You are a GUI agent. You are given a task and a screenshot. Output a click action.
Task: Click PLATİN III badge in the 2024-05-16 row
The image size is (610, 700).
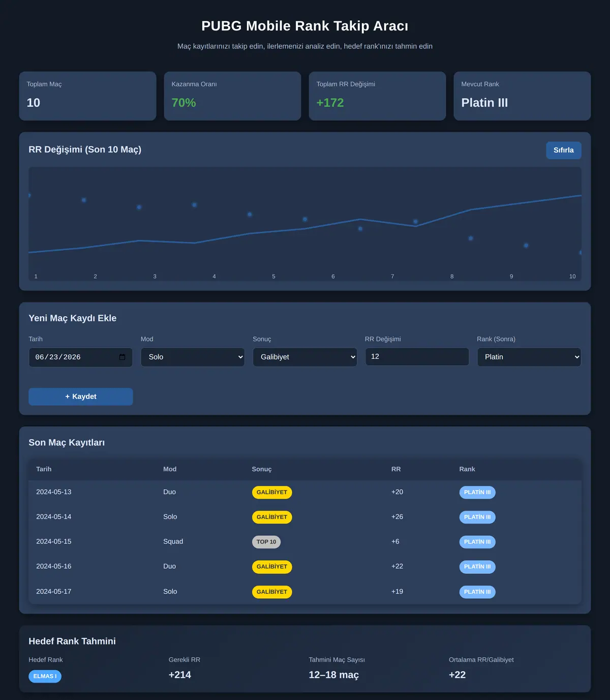477,567
